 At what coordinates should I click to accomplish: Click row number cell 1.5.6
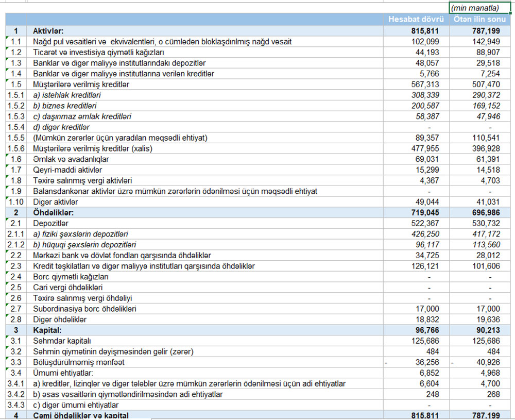[15, 148]
